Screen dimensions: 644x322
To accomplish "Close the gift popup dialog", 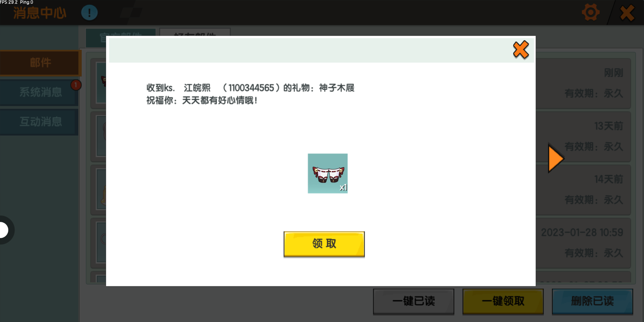I will [x=521, y=50].
